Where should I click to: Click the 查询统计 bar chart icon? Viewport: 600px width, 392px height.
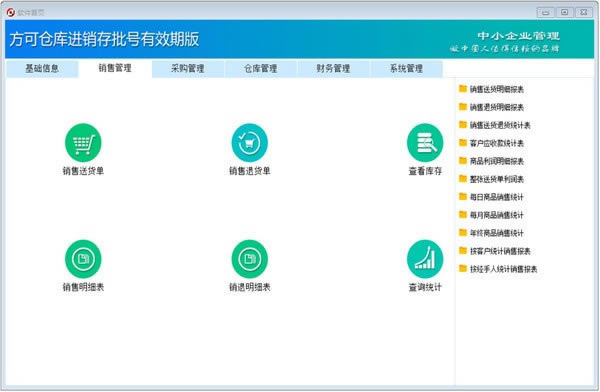click(425, 259)
